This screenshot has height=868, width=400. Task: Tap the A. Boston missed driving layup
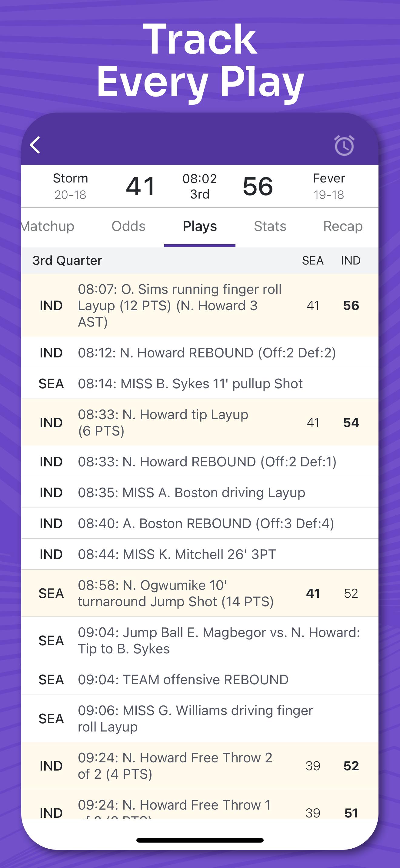point(191,493)
